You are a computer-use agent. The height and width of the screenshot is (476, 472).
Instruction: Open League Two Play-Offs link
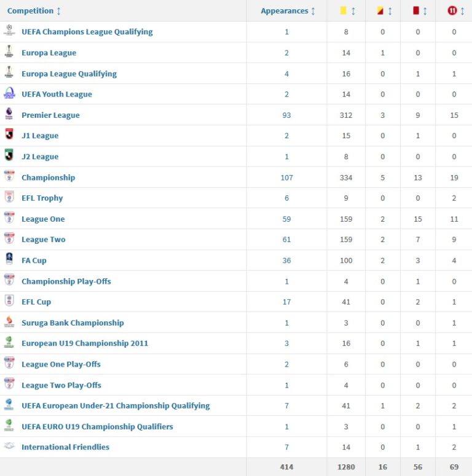click(x=61, y=385)
